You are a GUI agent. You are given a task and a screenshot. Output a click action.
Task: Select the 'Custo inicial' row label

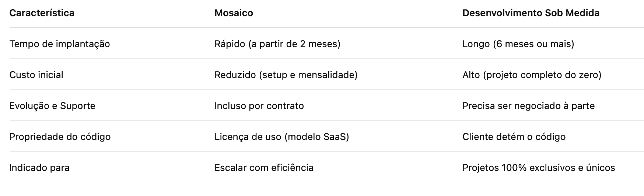pyautogui.click(x=36, y=75)
